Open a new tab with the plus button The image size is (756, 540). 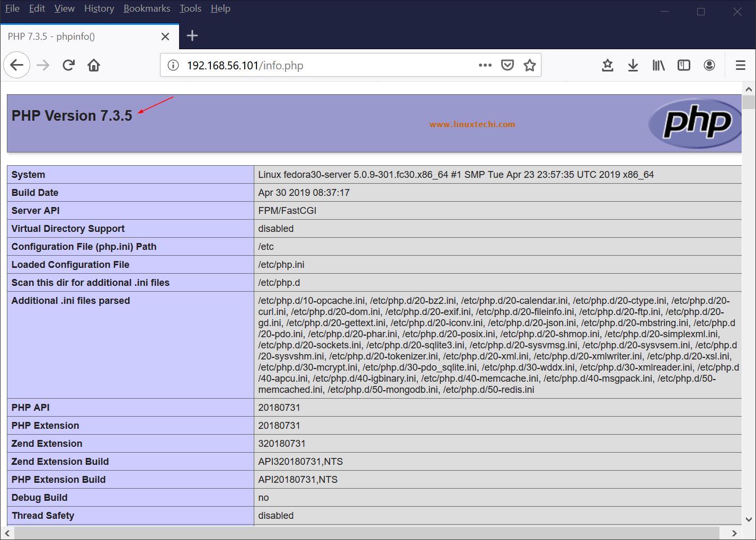coord(192,35)
